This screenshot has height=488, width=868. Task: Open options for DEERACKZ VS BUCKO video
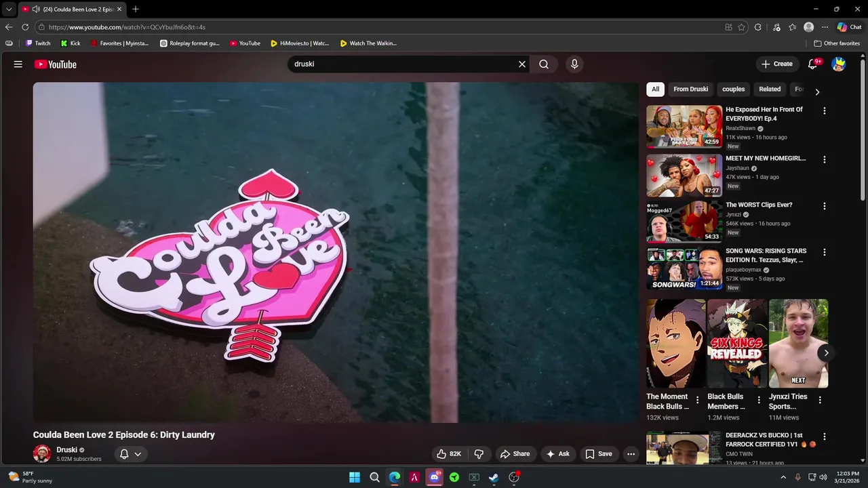(x=825, y=436)
